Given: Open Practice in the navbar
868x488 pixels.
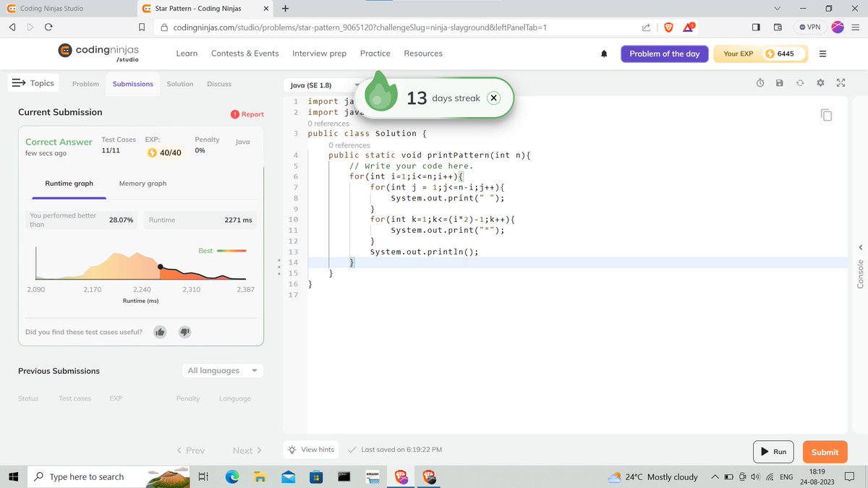Looking at the screenshot, I should tap(375, 53).
